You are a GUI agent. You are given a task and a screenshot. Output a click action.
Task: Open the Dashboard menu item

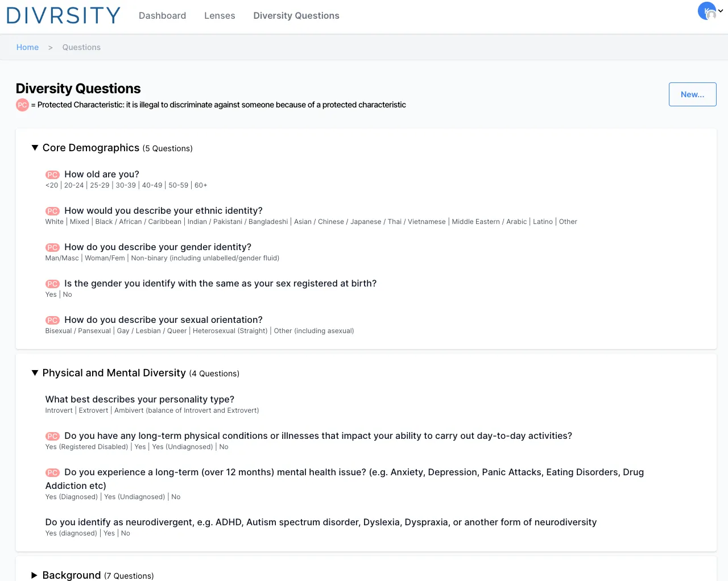pyautogui.click(x=162, y=16)
